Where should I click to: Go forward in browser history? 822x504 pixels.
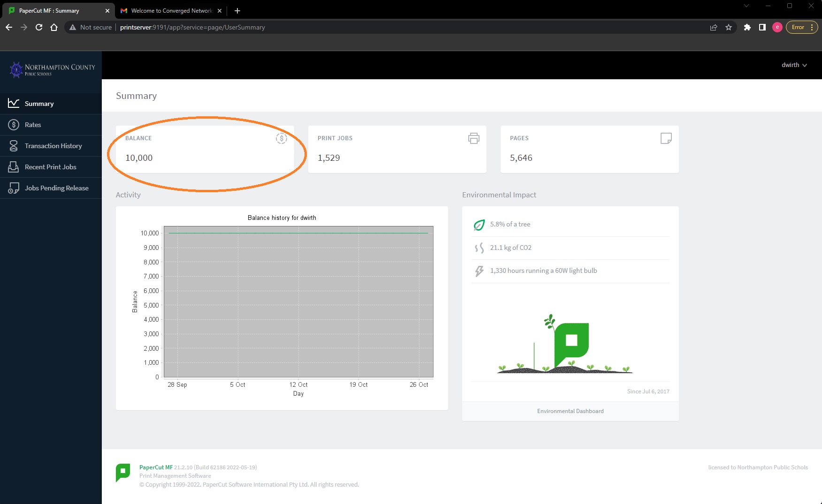(x=24, y=27)
